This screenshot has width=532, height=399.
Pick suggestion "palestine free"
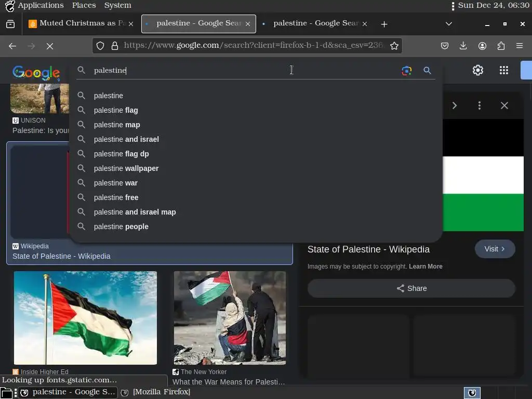256,197
